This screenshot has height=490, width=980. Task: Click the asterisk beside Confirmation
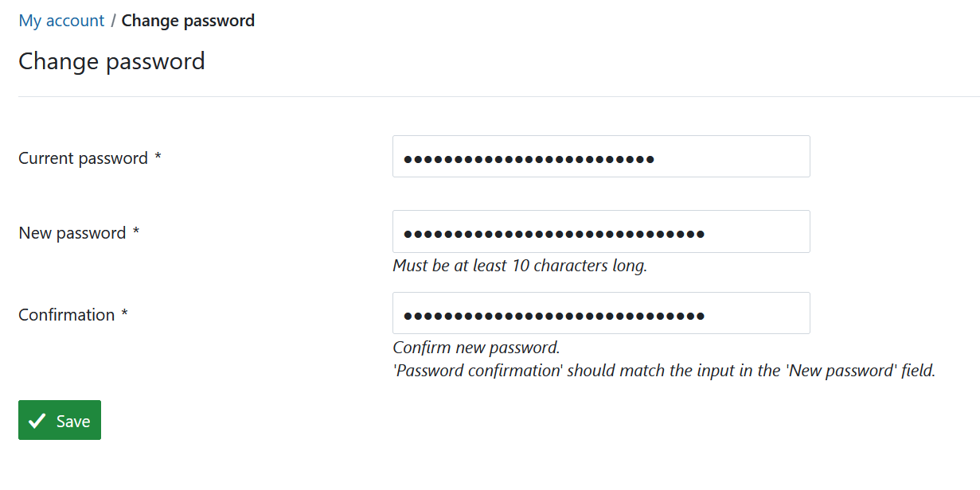coord(124,314)
